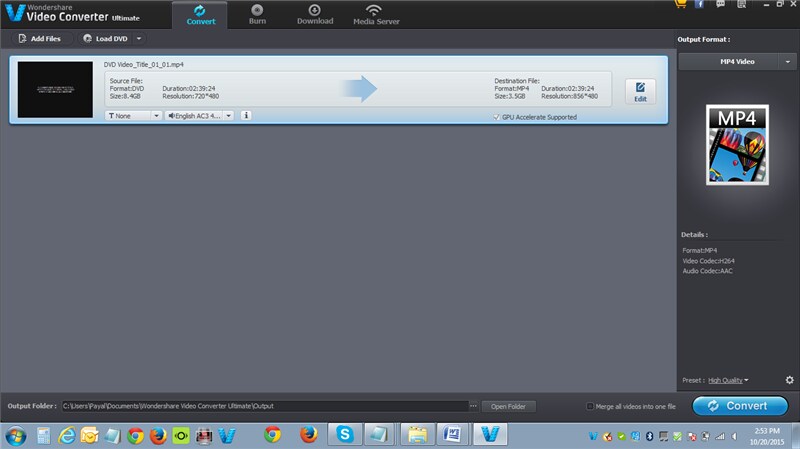800x449 pixels.
Task: Open the subtitle 'None' dropdown
Action: point(133,116)
